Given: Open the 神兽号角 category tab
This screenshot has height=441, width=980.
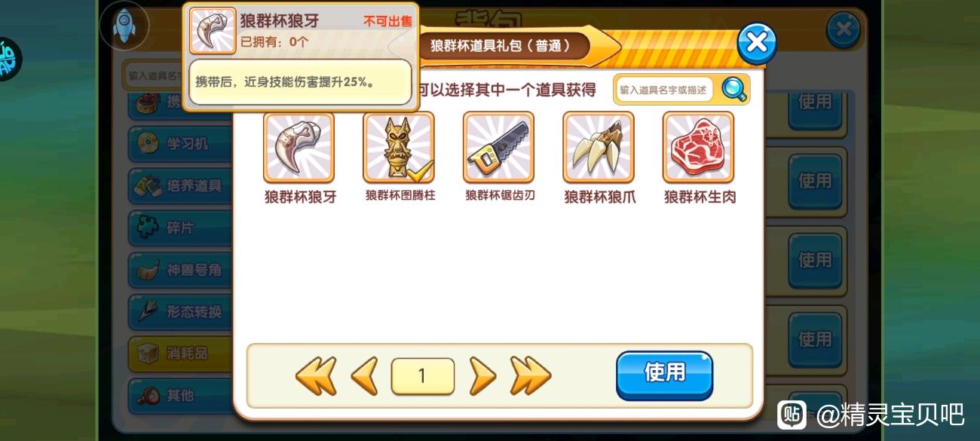Looking at the screenshot, I should [181, 270].
